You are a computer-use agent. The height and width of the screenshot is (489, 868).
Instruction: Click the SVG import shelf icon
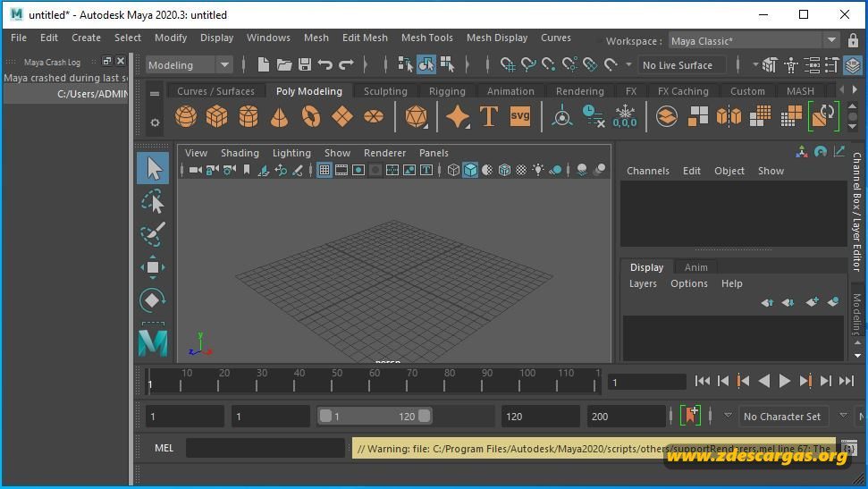tap(519, 116)
